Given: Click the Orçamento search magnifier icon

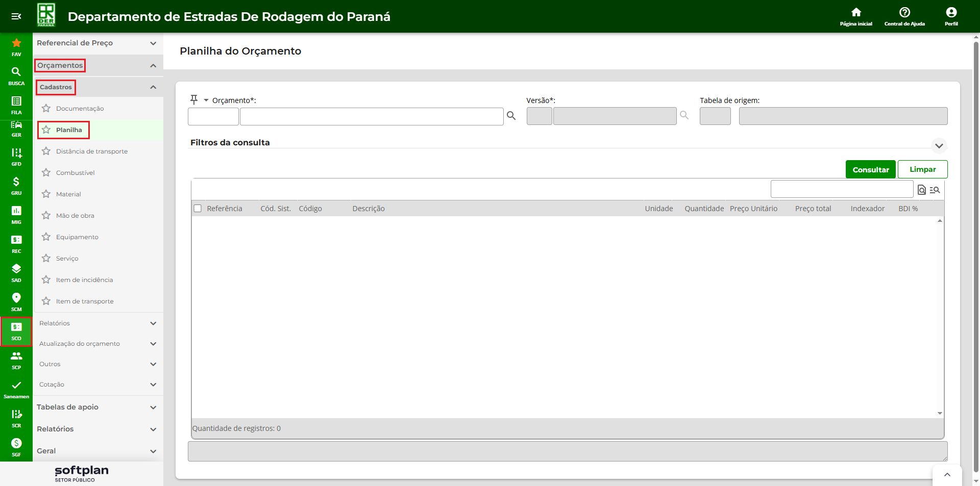Looking at the screenshot, I should pos(511,116).
